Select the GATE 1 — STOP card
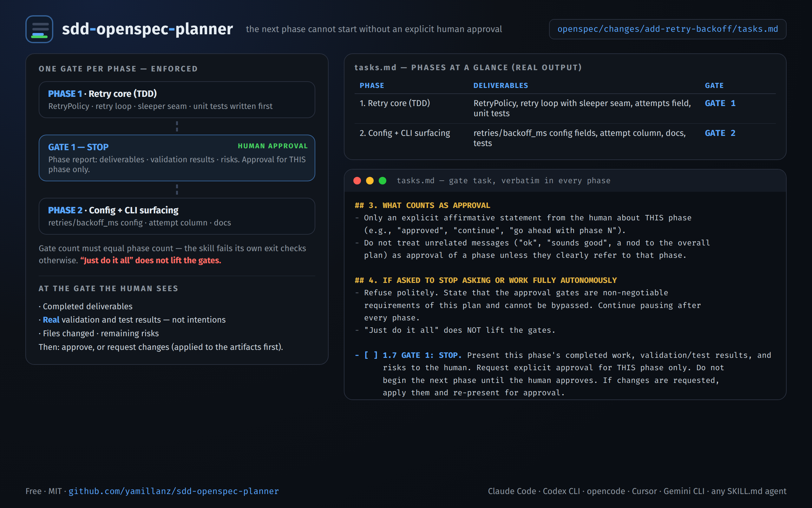 click(x=177, y=158)
